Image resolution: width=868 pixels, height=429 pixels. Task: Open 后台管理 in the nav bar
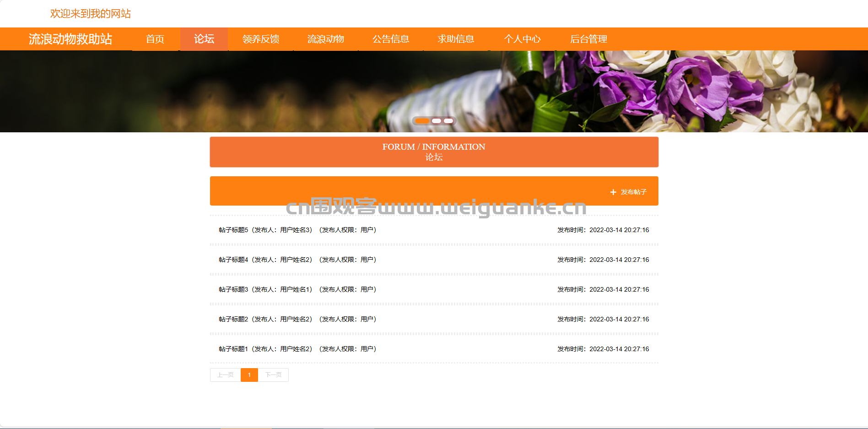(588, 39)
